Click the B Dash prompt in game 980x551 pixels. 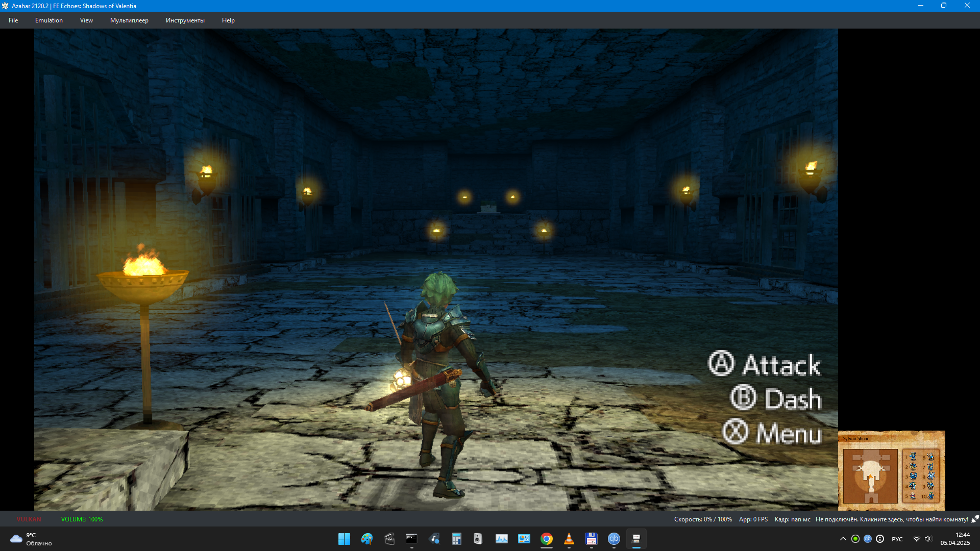coord(776,398)
